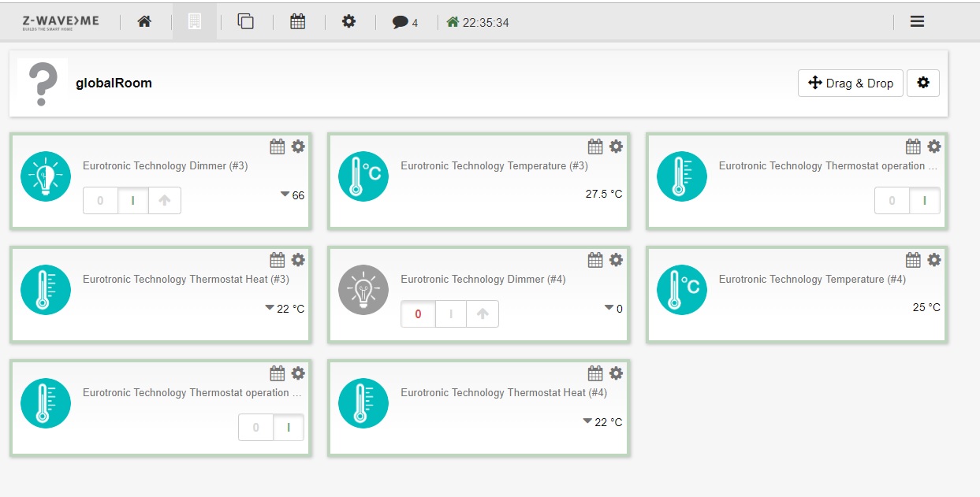The height and width of the screenshot is (497, 980).
Task: Open settings gear for Temperature (#4)
Action: click(934, 260)
